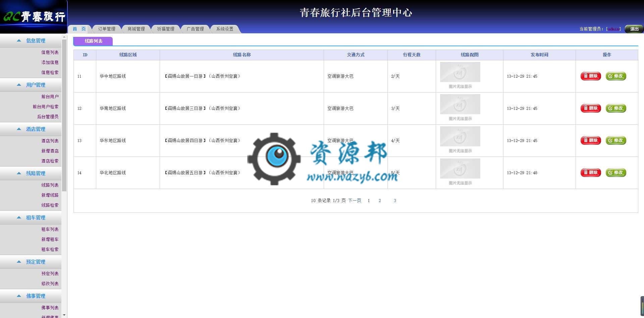
Task: Open 佛事列表 in the sidebar
Action: pos(50,308)
